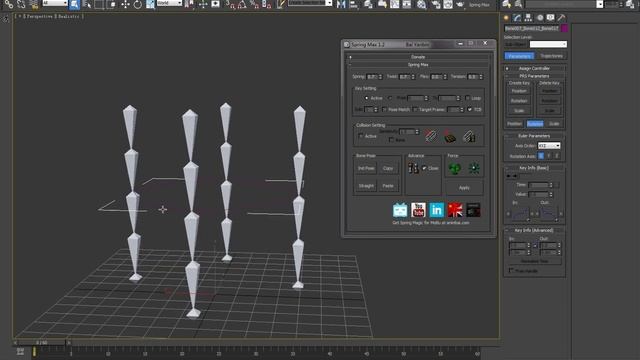Toggle the Target Frame checkbox
This screenshot has width=640, height=360.
point(415,109)
